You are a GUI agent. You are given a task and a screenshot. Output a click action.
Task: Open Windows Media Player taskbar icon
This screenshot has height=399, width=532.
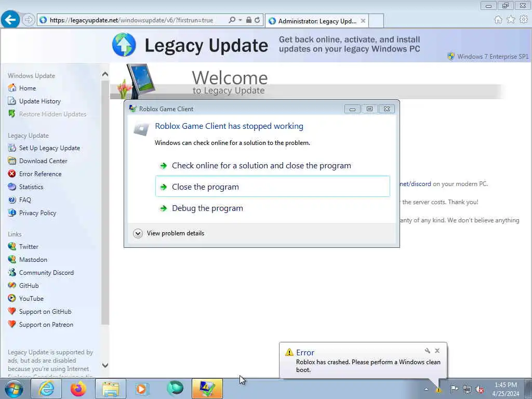(142, 389)
